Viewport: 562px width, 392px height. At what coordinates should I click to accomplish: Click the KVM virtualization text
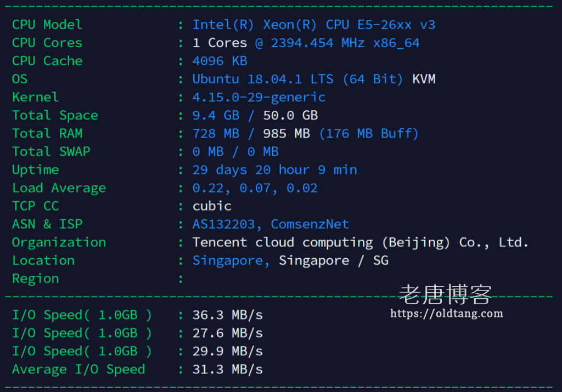click(x=424, y=79)
